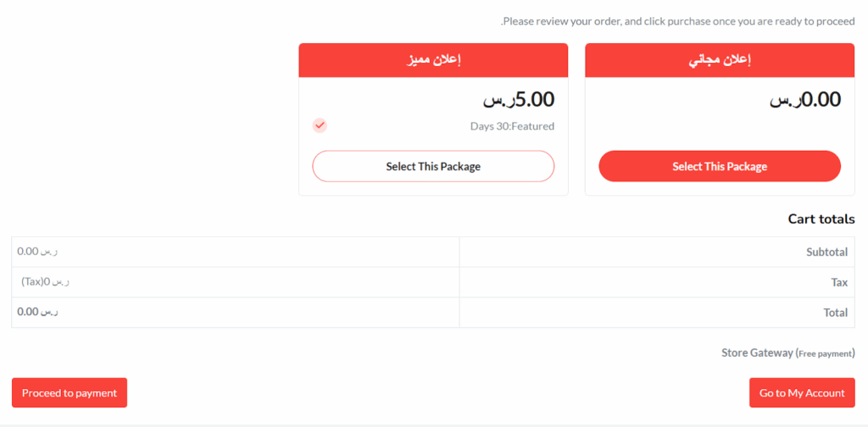Click the Subtotal amount value cell
The height and width of the screenshot is (427, 868).
tap(38, 252)
